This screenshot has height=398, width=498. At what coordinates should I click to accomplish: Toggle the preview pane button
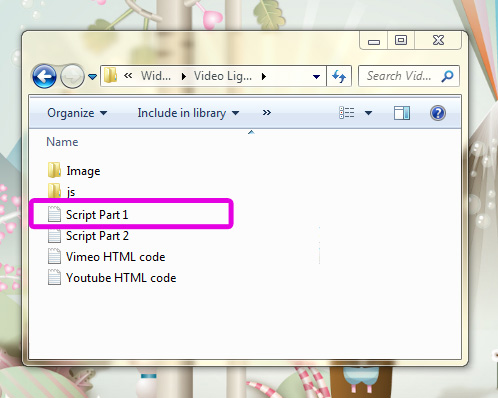402,113
